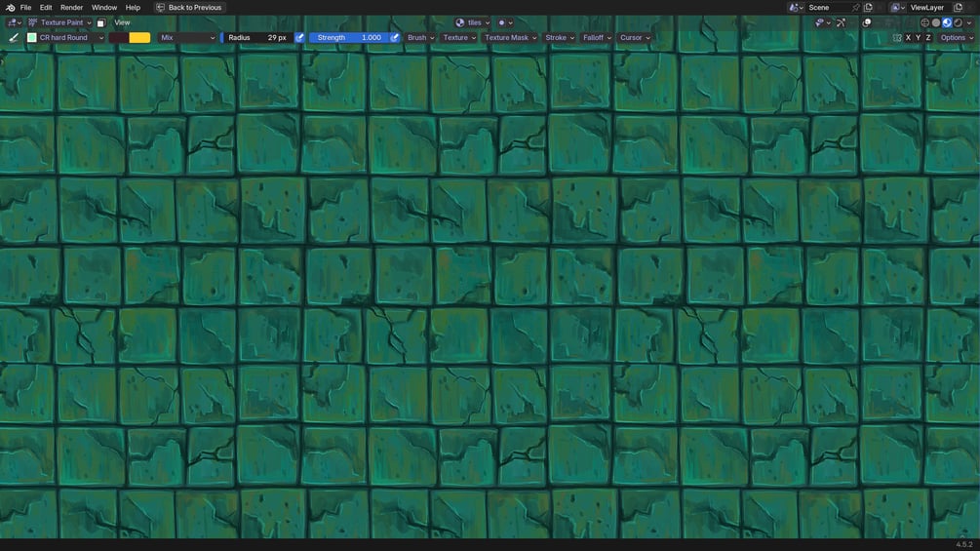This screenshot has width=980, height=551.
Task: Toggle the show overlays icon
Action: (x=867, y=22)
